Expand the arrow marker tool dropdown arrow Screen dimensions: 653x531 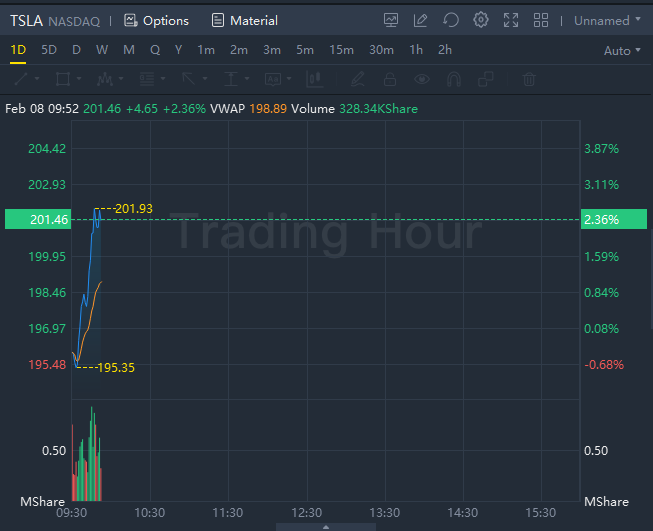[205, 78]
